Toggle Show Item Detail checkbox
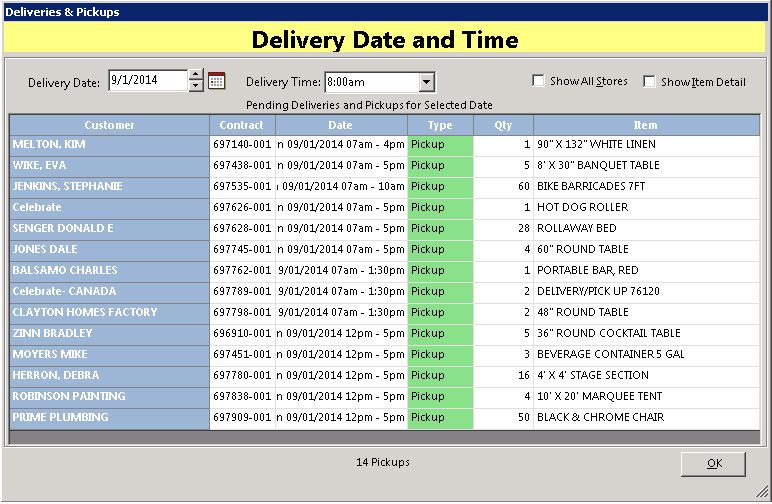Image resolution: width=772 pixels, height=504 pixels. point(650,82)
